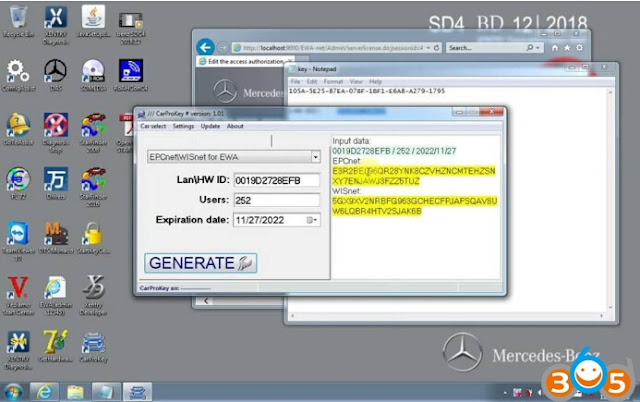Launch DAS Mercedes star icon
Viewport: 640px width, 402px height.
tap(56, 76)
